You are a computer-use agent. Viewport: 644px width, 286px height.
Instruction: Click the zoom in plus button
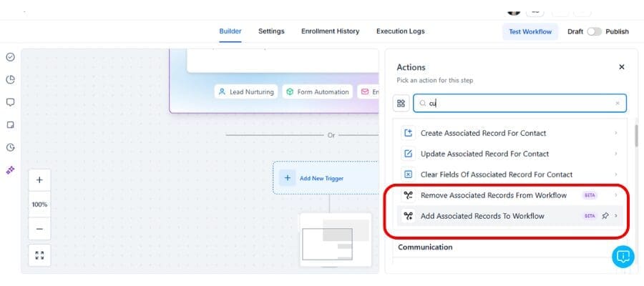[x=39, y=180]
